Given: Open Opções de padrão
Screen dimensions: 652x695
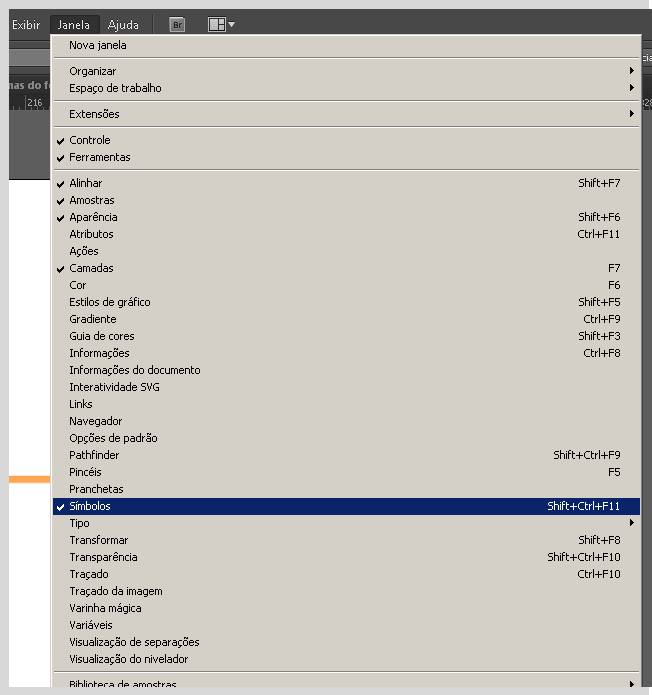Looking at the screenshot, I should [347, 438].
